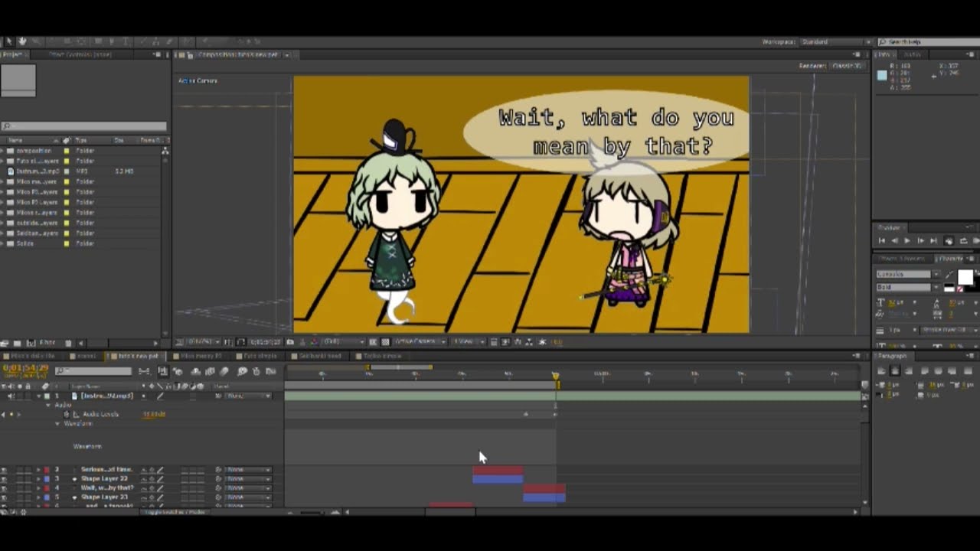Go to next Audio Levels keyframe
This screenshot has height=551, width=980.
click(x=19, y=414)
